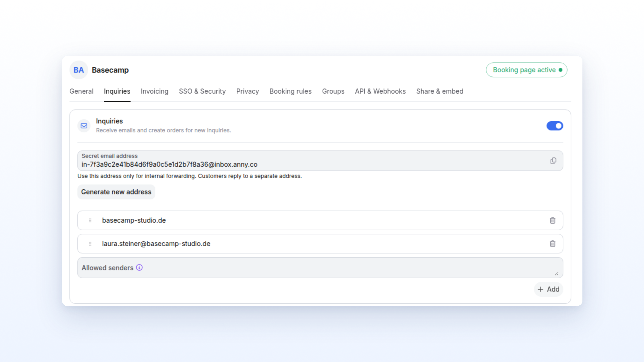Click the secret email address field
Screen dimensions: 644x362
click(x=320, y=161)
